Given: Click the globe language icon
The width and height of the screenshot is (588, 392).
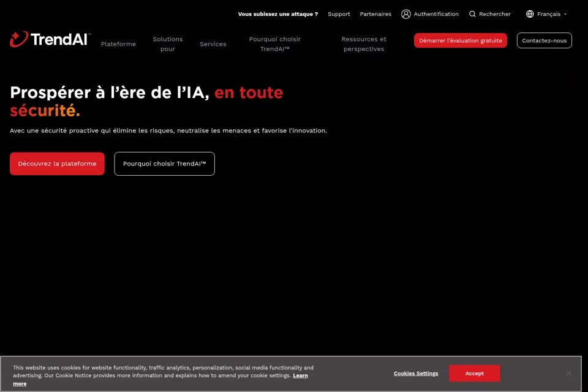Looking at the screenshot, I should (x=529, y=14).
